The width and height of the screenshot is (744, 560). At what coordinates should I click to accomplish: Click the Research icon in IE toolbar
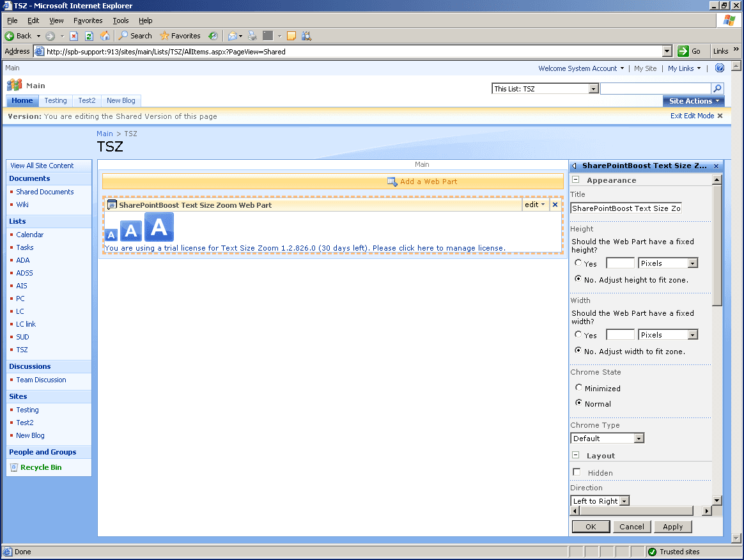coord(307,36)
